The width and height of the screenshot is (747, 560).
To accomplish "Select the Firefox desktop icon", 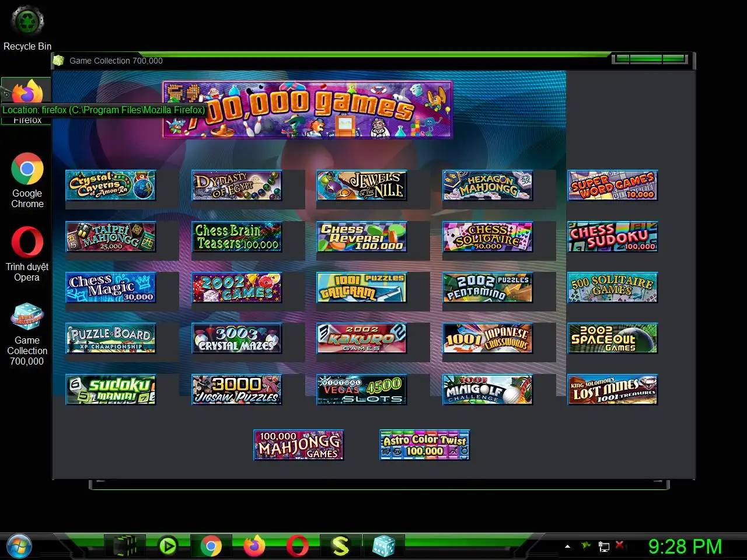I will point(26,101).
